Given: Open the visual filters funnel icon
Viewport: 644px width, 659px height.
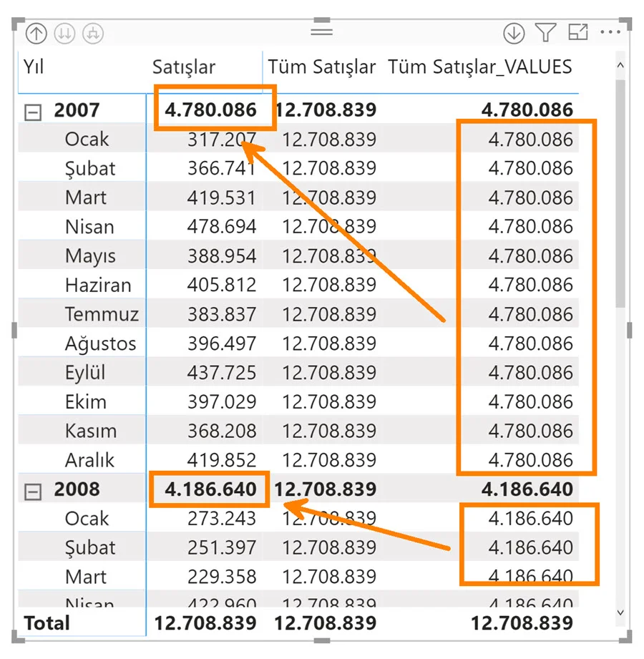Looking at the screenshot, I should tap(545, 33).
